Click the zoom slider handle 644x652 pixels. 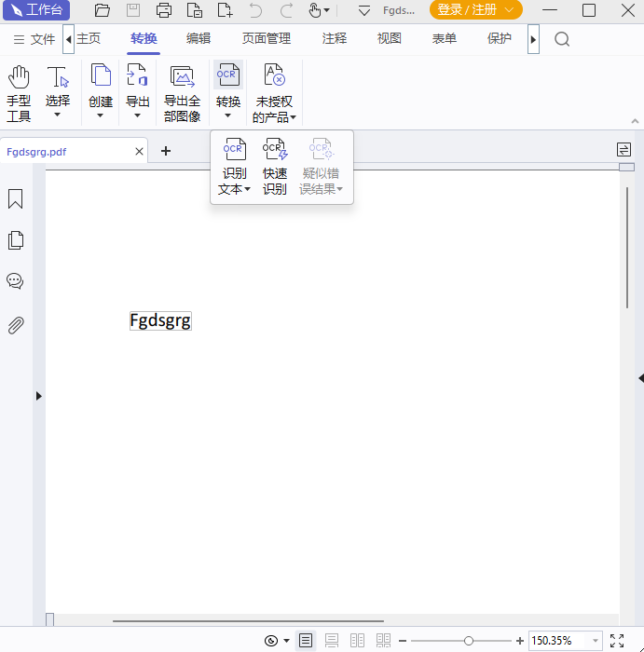click(x=469, y=641)
